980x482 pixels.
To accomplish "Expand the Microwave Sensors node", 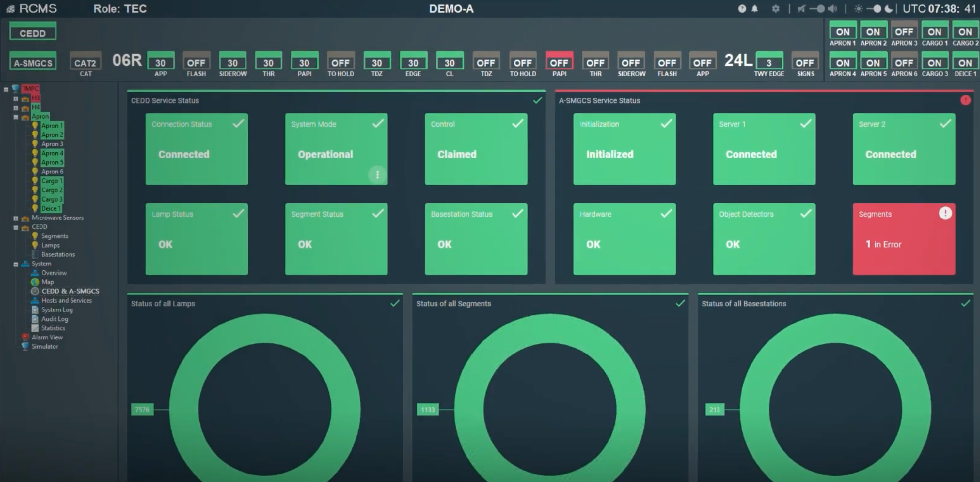I will [16, 218].
